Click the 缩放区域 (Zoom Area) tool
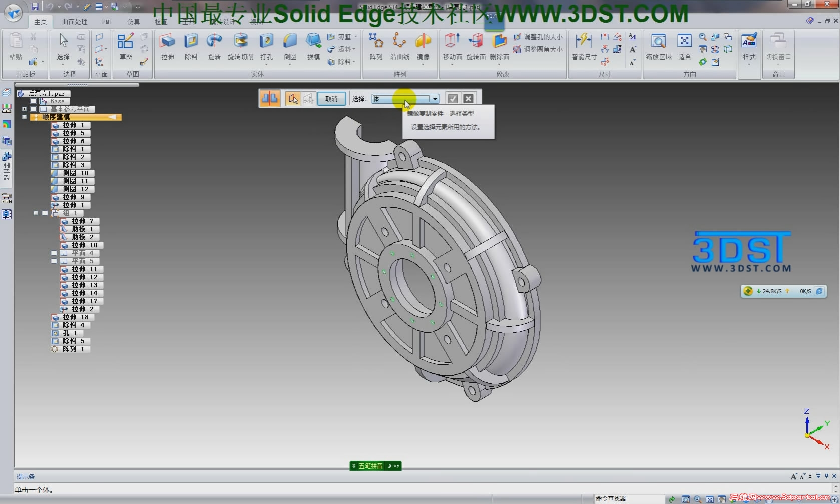This screenshot has width=840, height=504. pyautogui.click(x=659, y=47)
